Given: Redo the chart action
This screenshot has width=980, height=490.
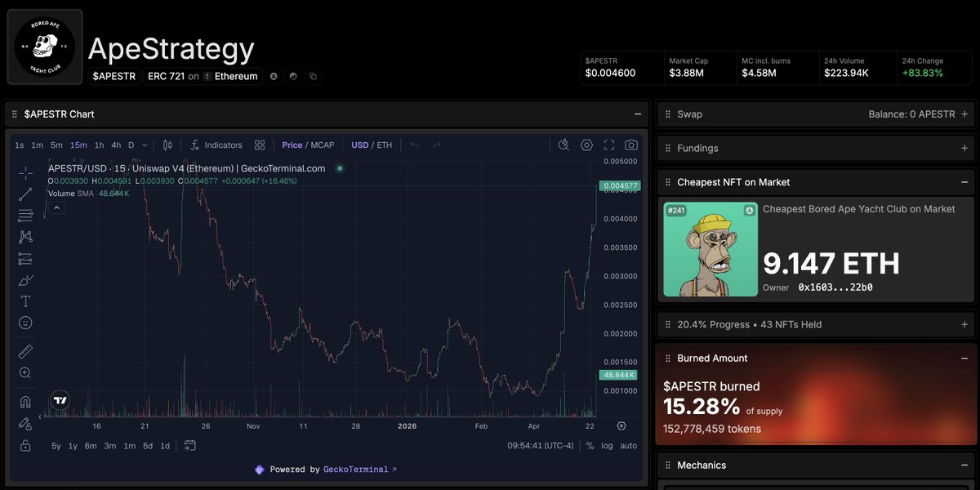Looking at the screenshot, I should [437, 145].
